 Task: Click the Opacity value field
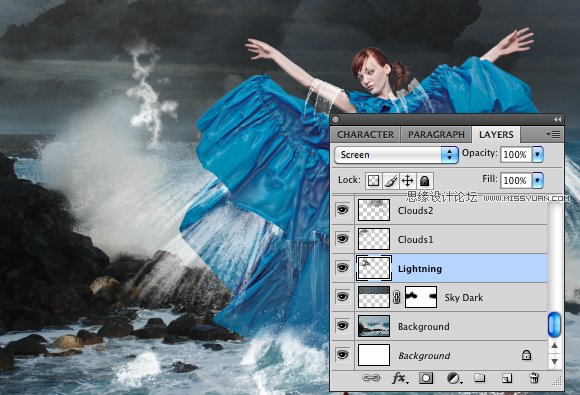(x=516, y=154)
